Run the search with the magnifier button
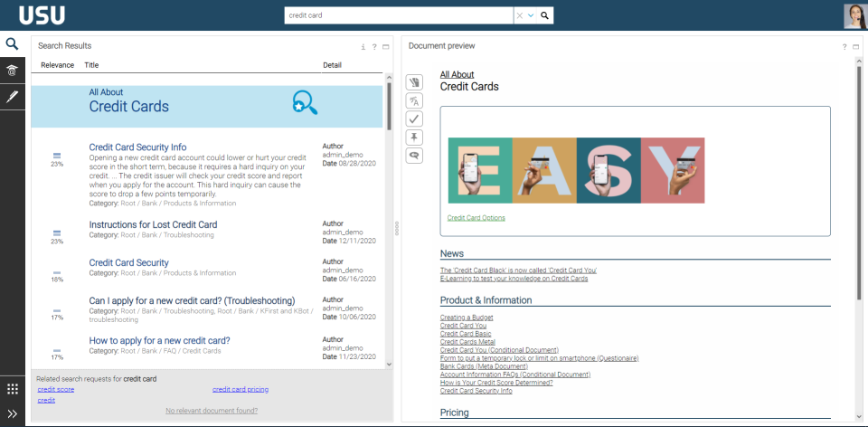Image resolution: width=868 pixels, height=427 pixels. coord(544,15)
